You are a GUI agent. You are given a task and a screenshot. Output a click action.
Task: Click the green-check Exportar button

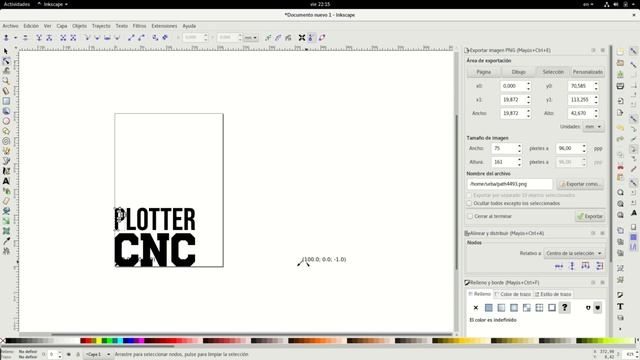pos(590,216)
